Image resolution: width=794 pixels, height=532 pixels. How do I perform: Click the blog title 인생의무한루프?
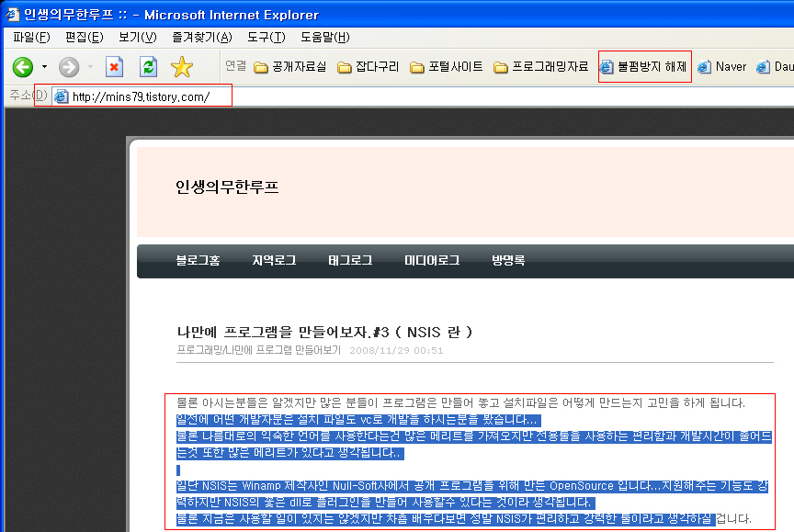point(227,187)
